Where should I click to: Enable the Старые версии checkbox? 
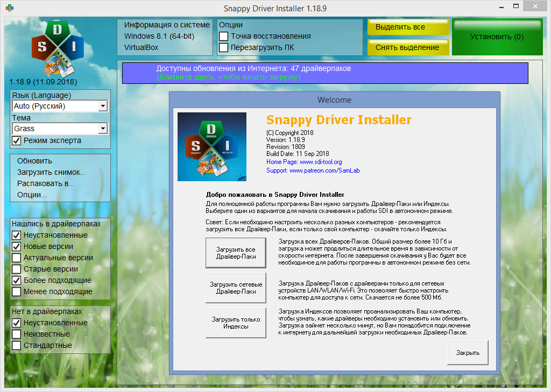pos(16,269)
